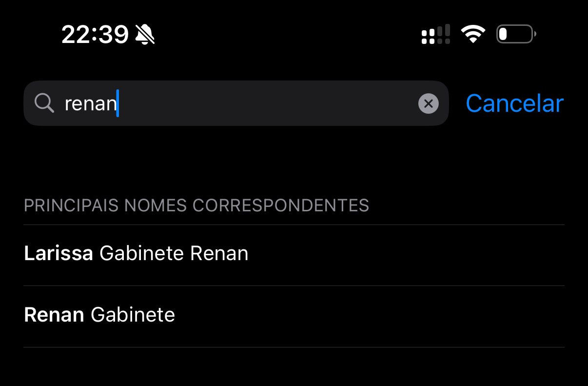Tap the battery level icon

point(515,35)
